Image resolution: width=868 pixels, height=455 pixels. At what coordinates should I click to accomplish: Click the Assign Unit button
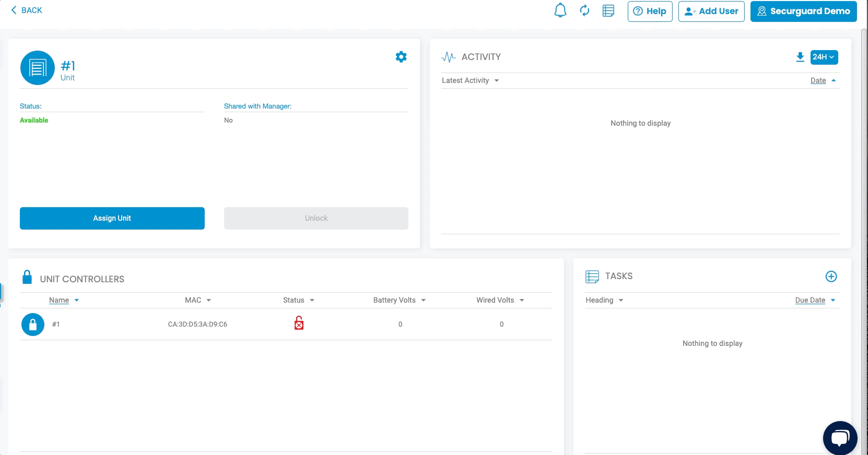click(x=112, y=218)
